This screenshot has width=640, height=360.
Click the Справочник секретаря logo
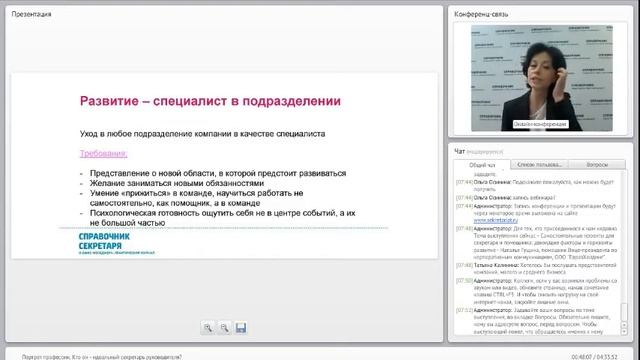(116, 243)
